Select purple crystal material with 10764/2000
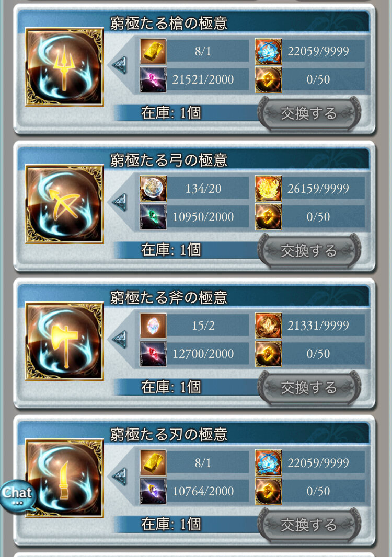This screenshot has height=557, width=392. click(x=153, y=491)
